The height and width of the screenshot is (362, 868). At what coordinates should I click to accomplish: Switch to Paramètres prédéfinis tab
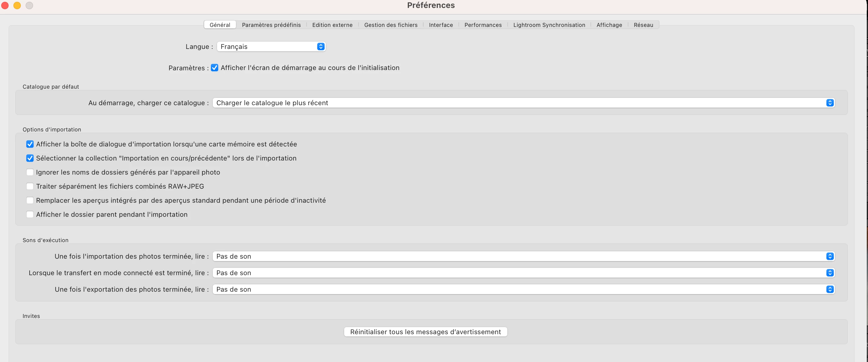271,25
